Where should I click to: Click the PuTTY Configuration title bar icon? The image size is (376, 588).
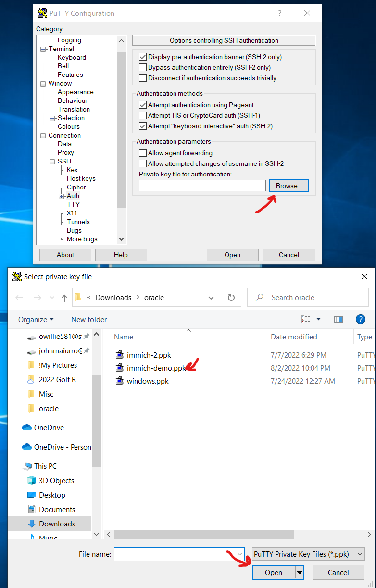(x=42, y=13)
